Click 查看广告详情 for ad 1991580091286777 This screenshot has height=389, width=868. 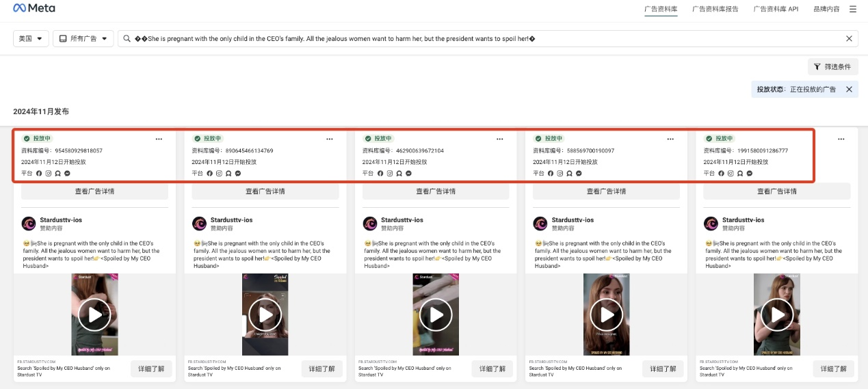777,191
